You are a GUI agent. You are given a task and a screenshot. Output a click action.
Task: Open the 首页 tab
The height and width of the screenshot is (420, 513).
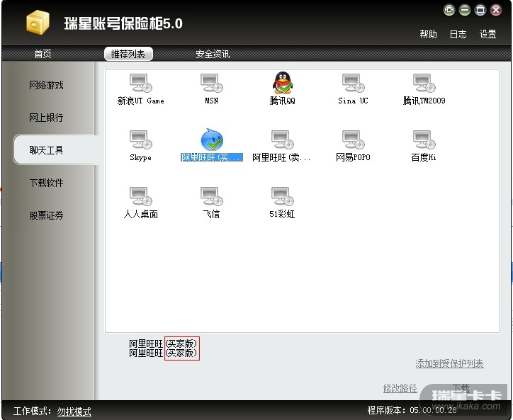[x=43, y=54]
